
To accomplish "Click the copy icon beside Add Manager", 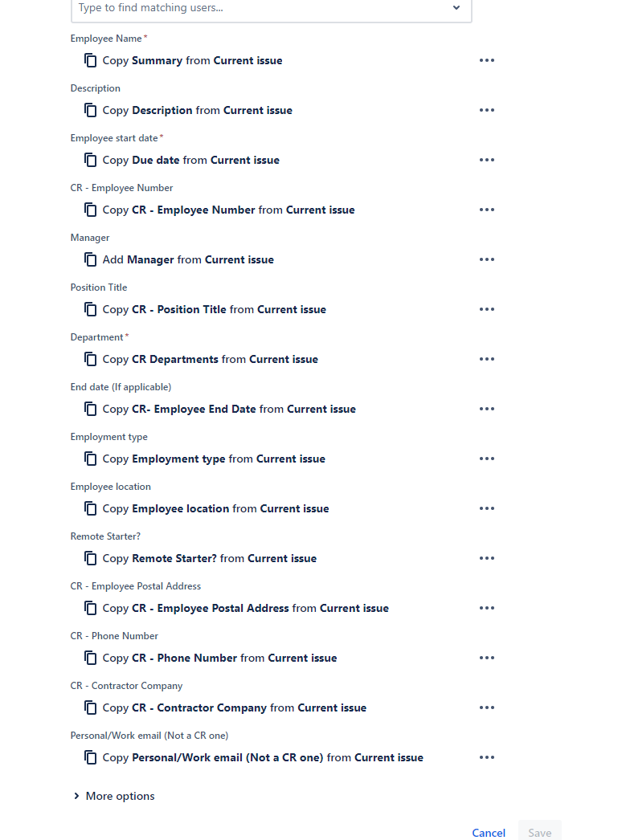I will point(90,259).
